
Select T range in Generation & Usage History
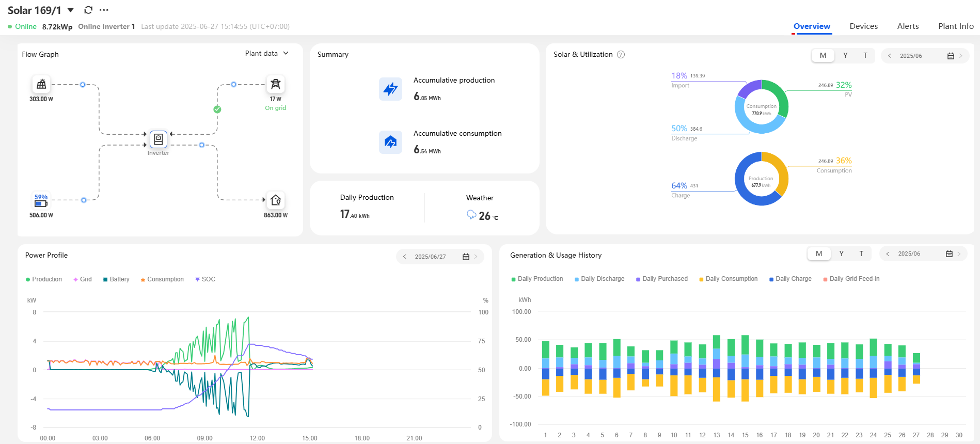click(861, 254)
